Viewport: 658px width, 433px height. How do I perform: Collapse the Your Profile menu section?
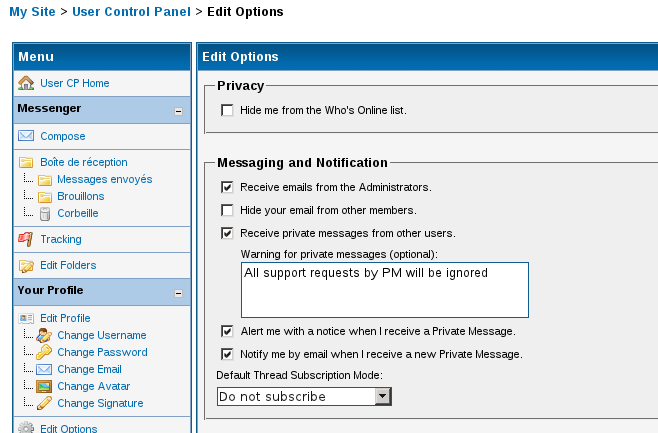[x=178, y=294]
